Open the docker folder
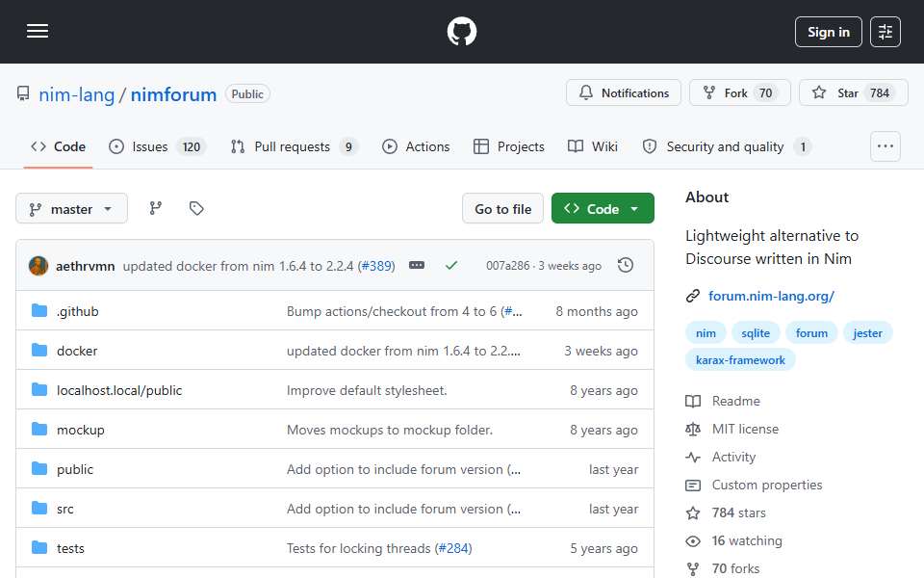Screen dimensions: 924x578 (77, 351)
